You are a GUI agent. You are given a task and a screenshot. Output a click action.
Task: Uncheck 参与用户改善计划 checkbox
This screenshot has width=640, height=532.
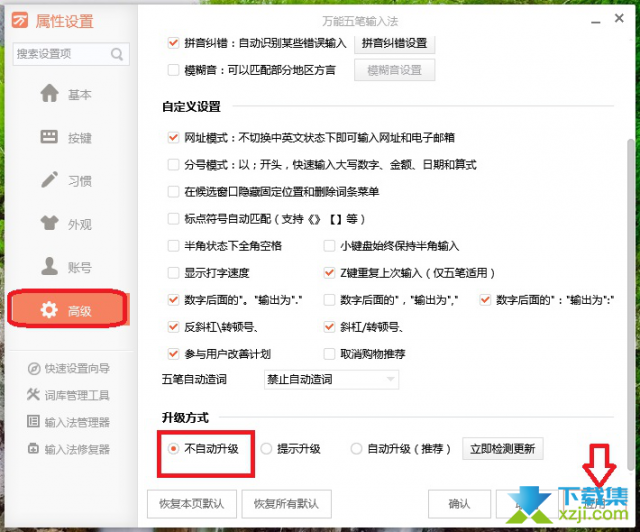(x=173, y=354)
